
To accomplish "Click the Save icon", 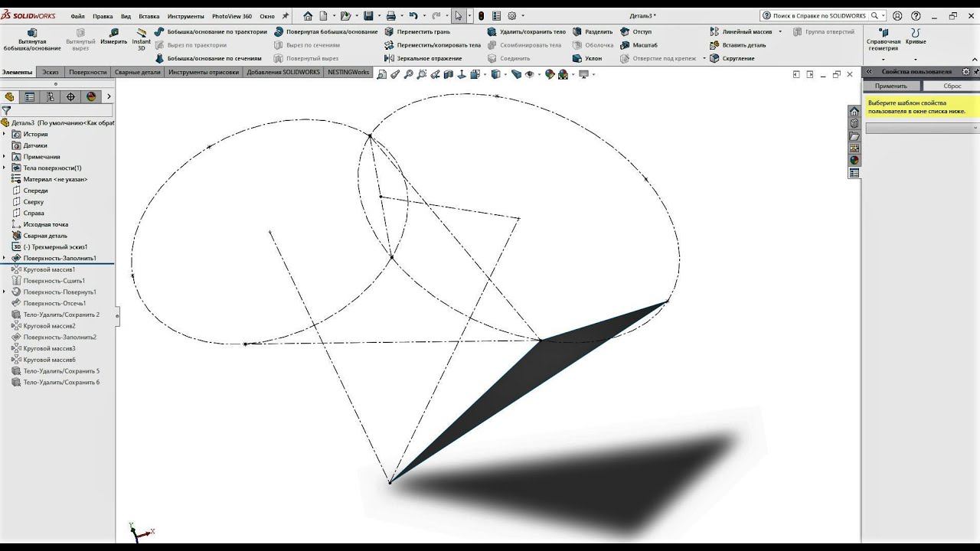I will (368, 15).
